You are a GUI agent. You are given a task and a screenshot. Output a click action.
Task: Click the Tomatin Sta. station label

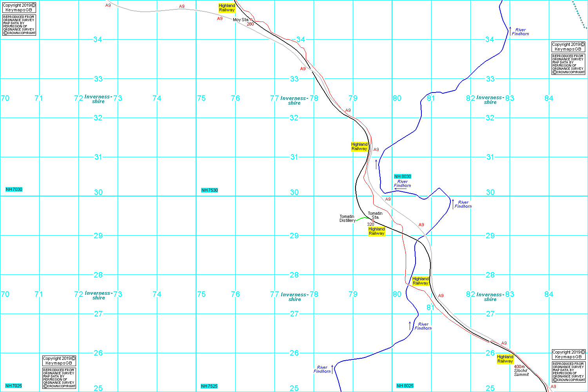pos(375,215)
